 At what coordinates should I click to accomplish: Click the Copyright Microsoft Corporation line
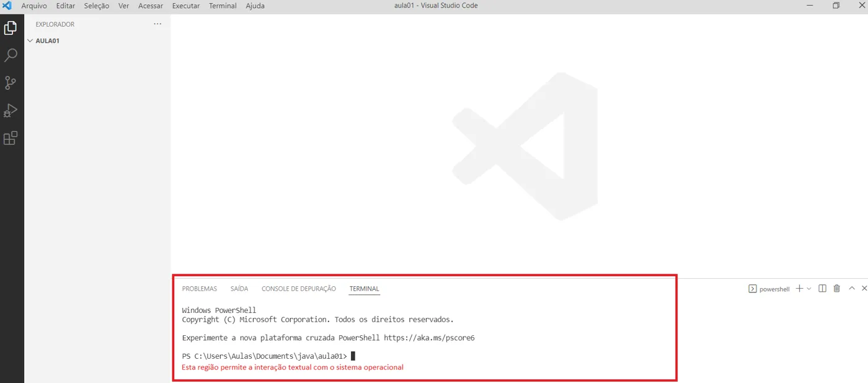pos(317,320)
